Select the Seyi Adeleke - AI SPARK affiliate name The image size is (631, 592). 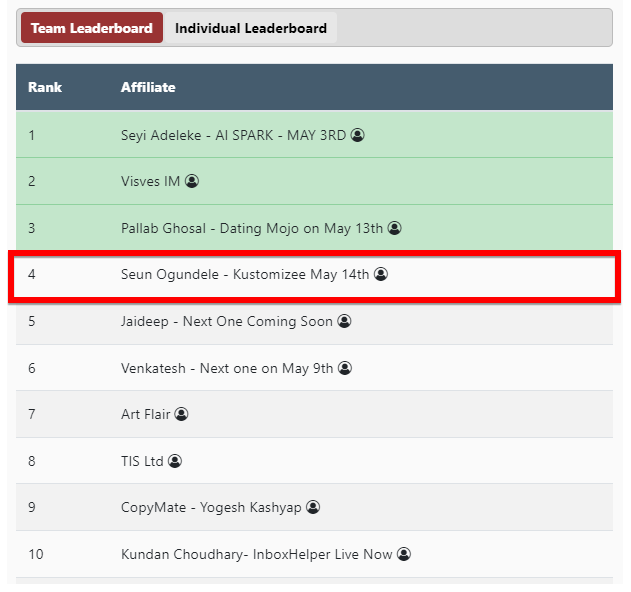[x=234, y=135]
